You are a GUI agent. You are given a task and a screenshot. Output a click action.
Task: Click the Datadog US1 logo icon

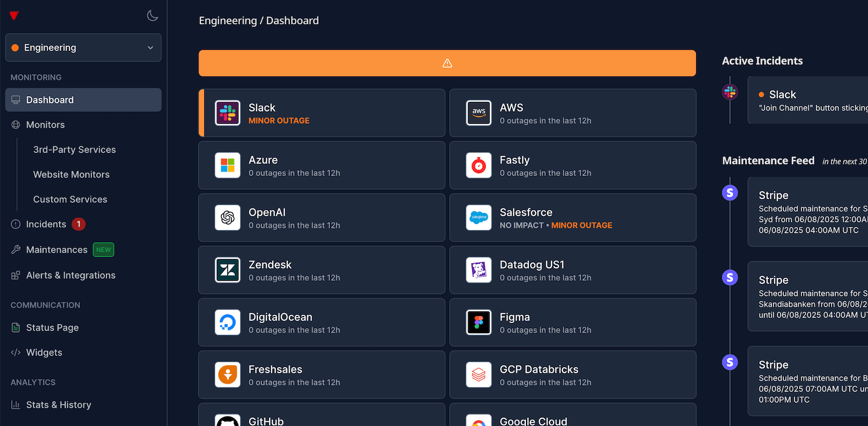(479, 270)
